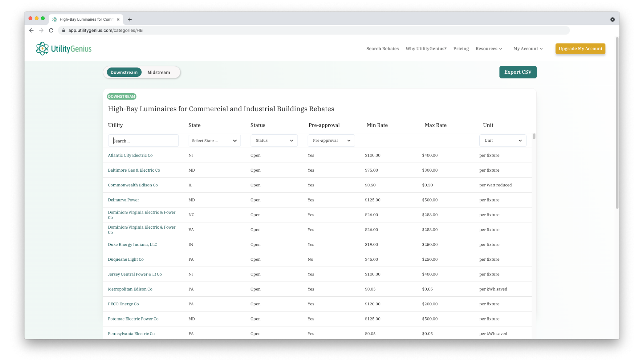Open Why UtilityGenius? page
Screen dimensions: 644x362
(426, 49)
